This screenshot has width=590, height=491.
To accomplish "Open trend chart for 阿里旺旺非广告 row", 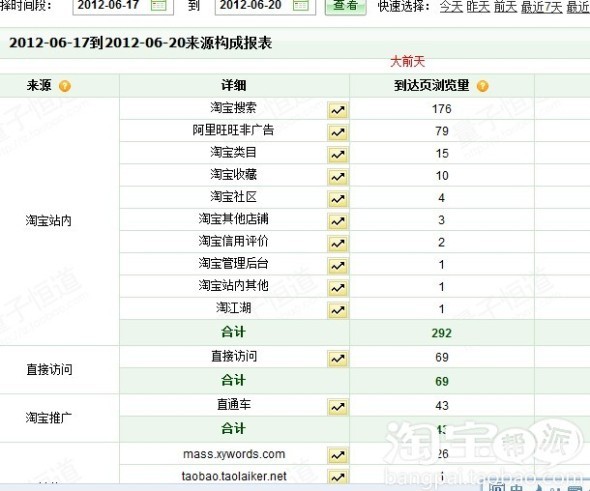I will coord(338,132).
